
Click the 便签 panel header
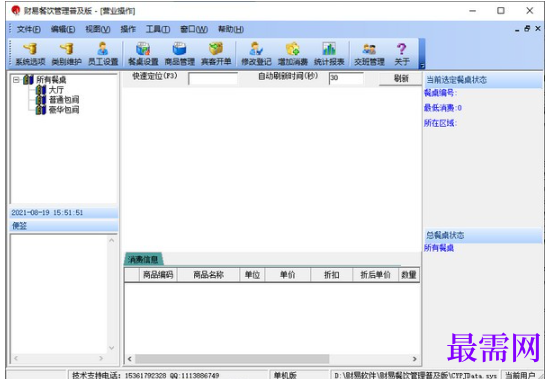pyautogui.click(x=64, y=226)
